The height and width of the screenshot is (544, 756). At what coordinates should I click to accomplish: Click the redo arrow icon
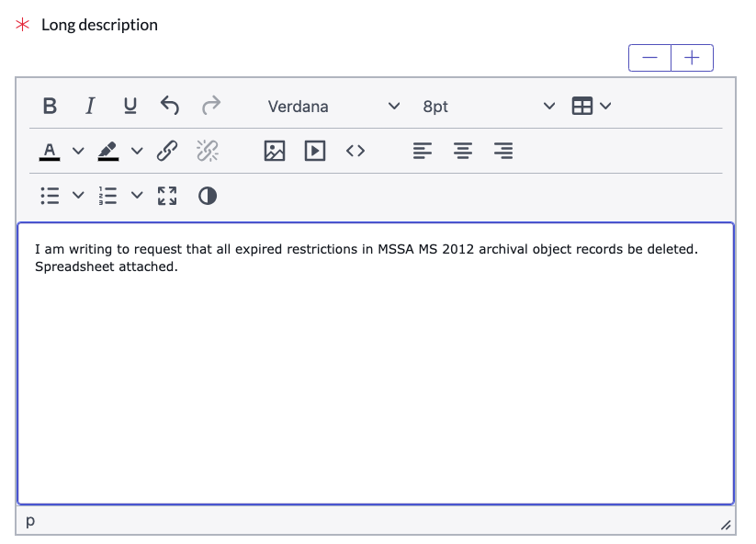click(210, 106)
